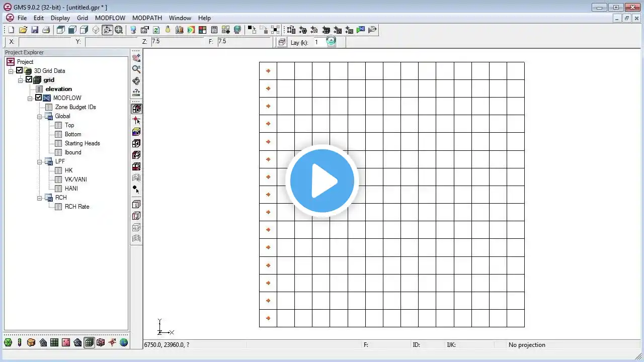Viewport: 644px width, 362px height.
Task: Click the Frame image magnifier icon
Action: pyautogui.click(x=119, y=30)
